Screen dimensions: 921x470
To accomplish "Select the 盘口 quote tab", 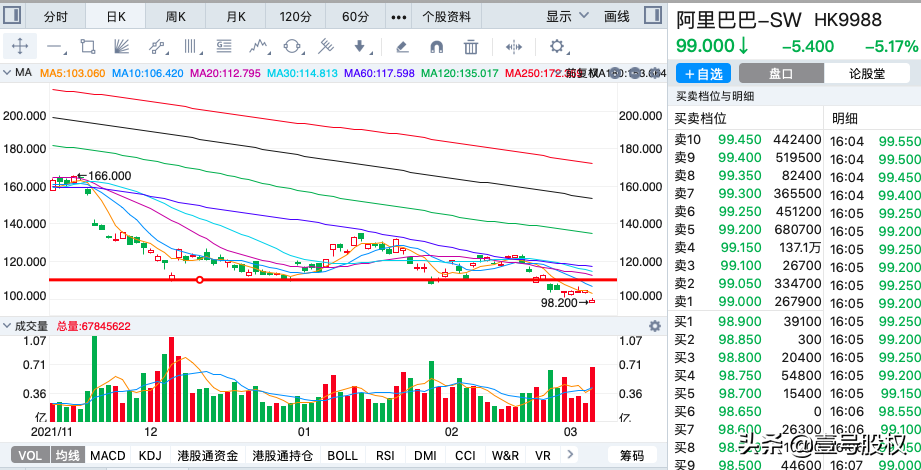I will pos(781,73).
